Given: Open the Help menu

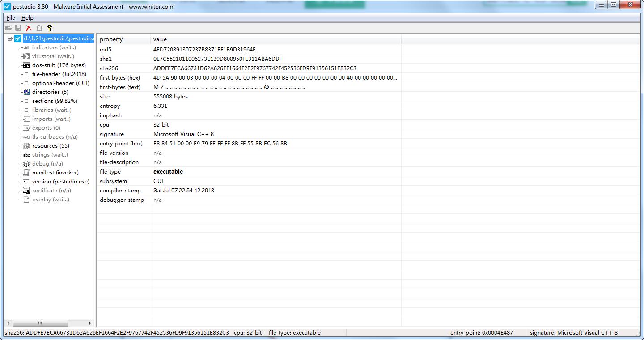Looking at the screenshot, I should [27, 18].
